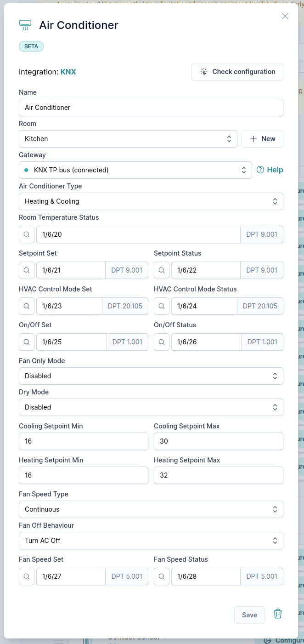The image size is (304, 644).
Task: Open the Fan Off Behaviour dropdown
Action: pyautogui.click(x=151, y=541)
